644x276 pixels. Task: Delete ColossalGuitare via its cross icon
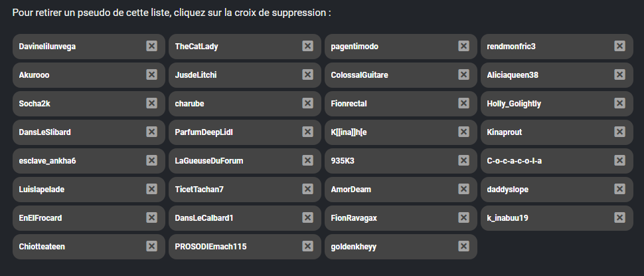463,74
